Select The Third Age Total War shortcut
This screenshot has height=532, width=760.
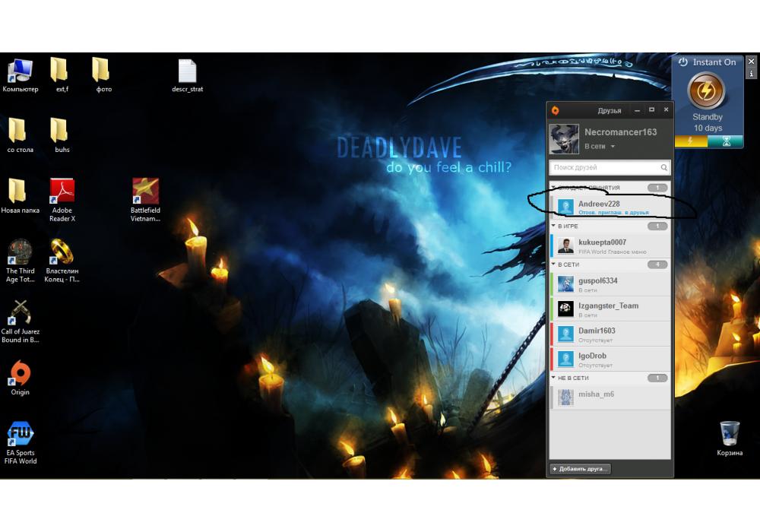click(20, 261)
